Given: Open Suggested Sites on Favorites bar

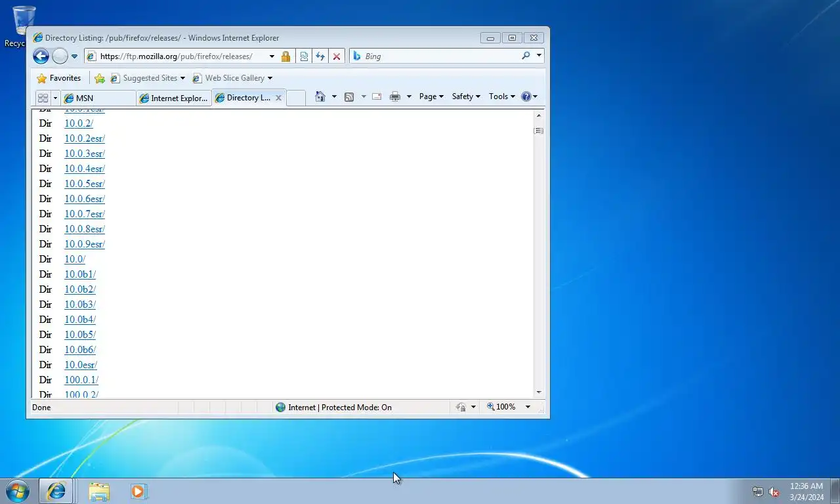Looking at the screenshot, I should tap(148, 78).
